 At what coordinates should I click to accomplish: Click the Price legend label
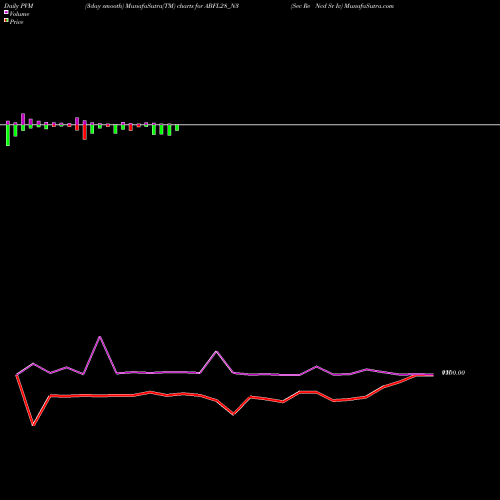pyautogui.click(x=16, y=22)
